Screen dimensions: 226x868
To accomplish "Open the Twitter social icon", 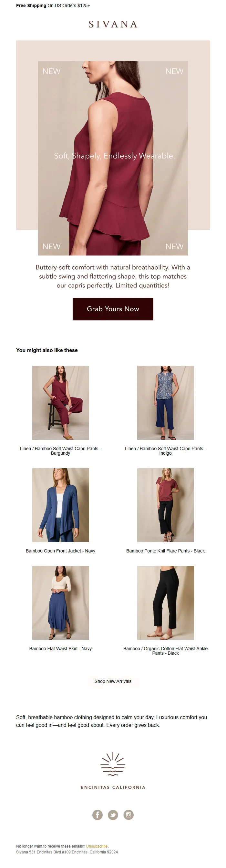I will pos(113,815).
